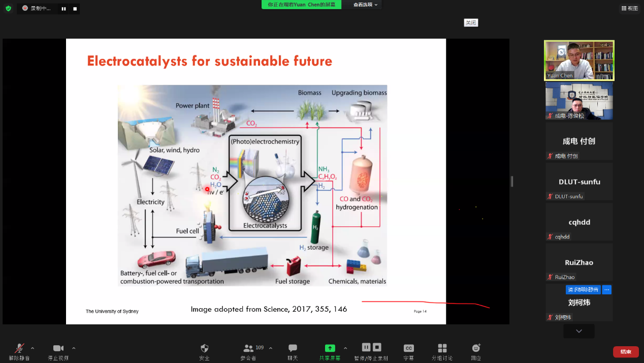Click the green encryption shield icon
644x363 pixels.
pyautogui.click(x=8, y=8)
